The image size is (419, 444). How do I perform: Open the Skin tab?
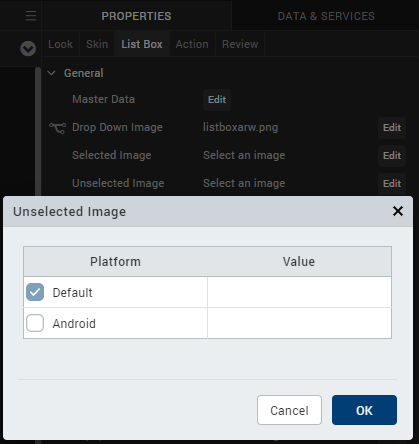coord(97,44)
